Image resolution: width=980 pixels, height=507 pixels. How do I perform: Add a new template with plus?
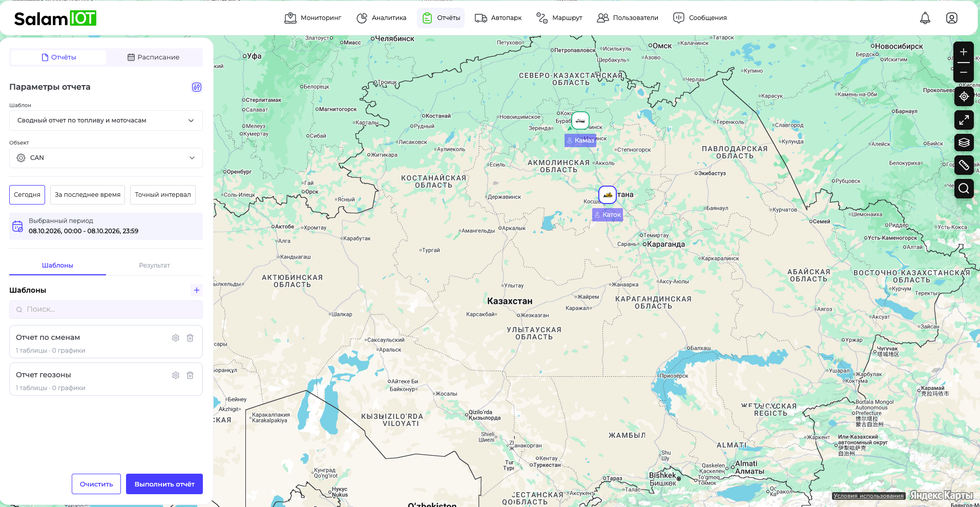coord(197,290)
